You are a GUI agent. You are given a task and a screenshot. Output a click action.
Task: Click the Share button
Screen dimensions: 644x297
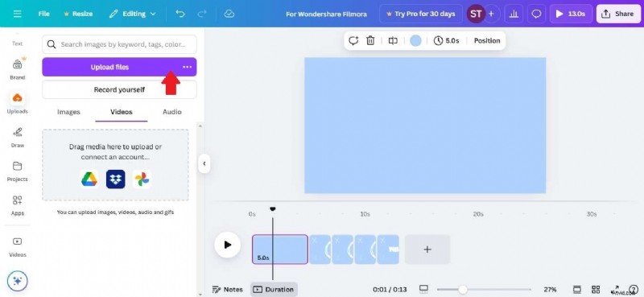pyautogui.click(x=617, y=14)
